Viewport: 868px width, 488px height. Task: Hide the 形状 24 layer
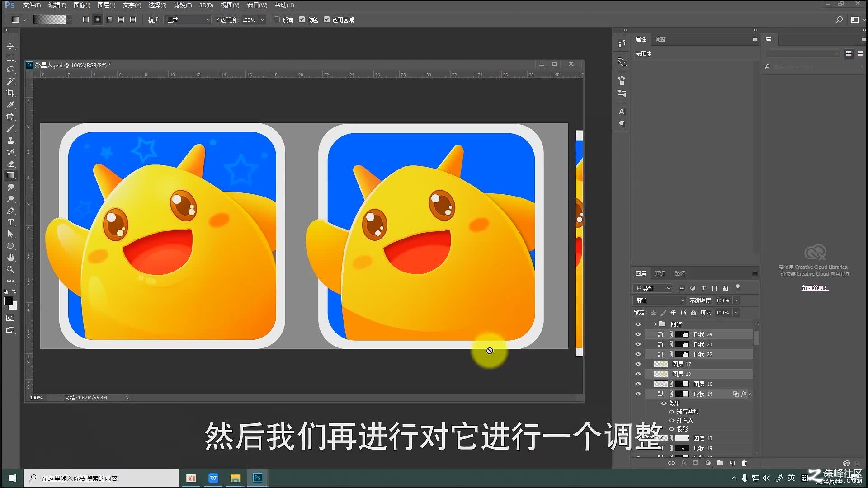pos(638,334)
